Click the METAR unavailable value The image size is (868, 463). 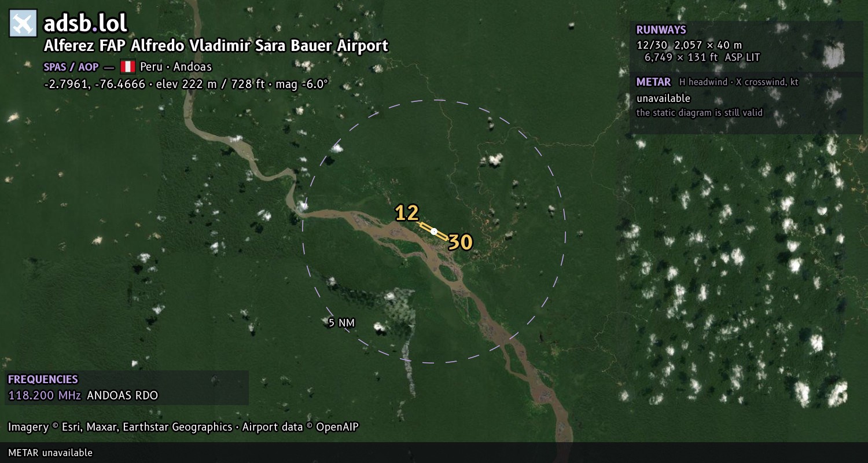point(663,98)
